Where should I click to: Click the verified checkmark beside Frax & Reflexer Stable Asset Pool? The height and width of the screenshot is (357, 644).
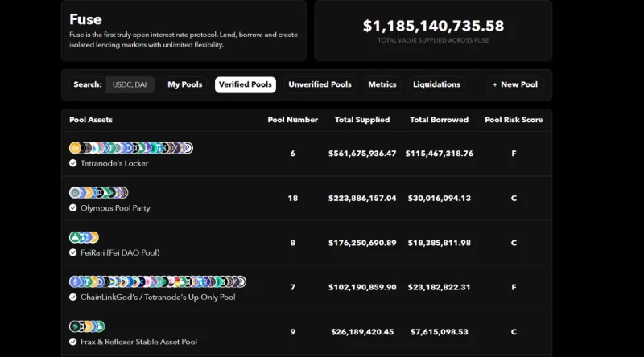pyautogui.click(x=73, y=342)
